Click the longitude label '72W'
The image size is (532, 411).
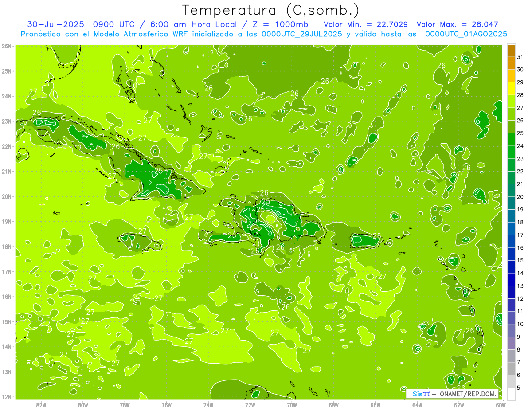pyautogui.click(x=250, y=405)
